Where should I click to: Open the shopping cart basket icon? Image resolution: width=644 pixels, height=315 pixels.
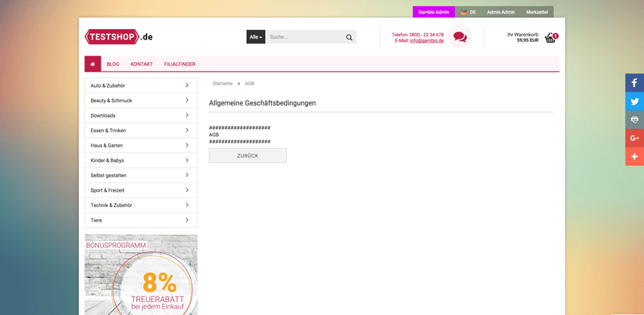click(x=551, y=38)
